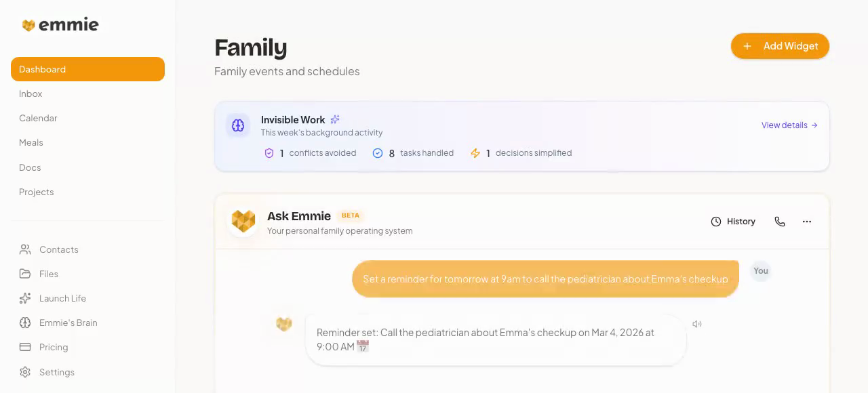Go to Pricing in the sidebar
Screen dimensions: 868x393
coord(53,347)
